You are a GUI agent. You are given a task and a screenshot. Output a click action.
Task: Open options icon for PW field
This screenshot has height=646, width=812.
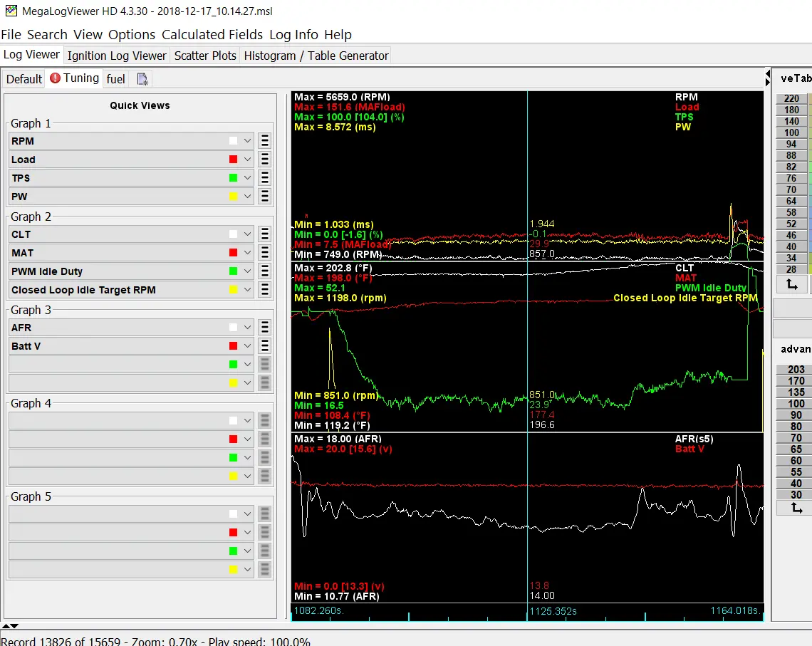click(265, 196)
